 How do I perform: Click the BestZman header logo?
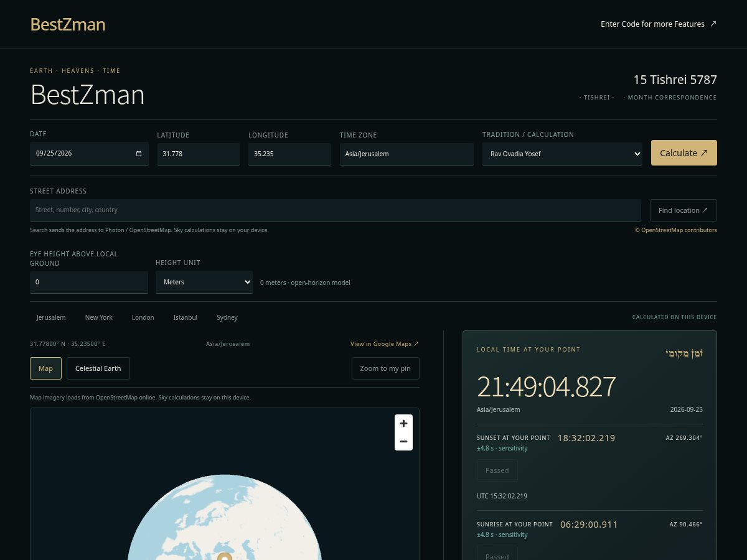click(68, 24)
